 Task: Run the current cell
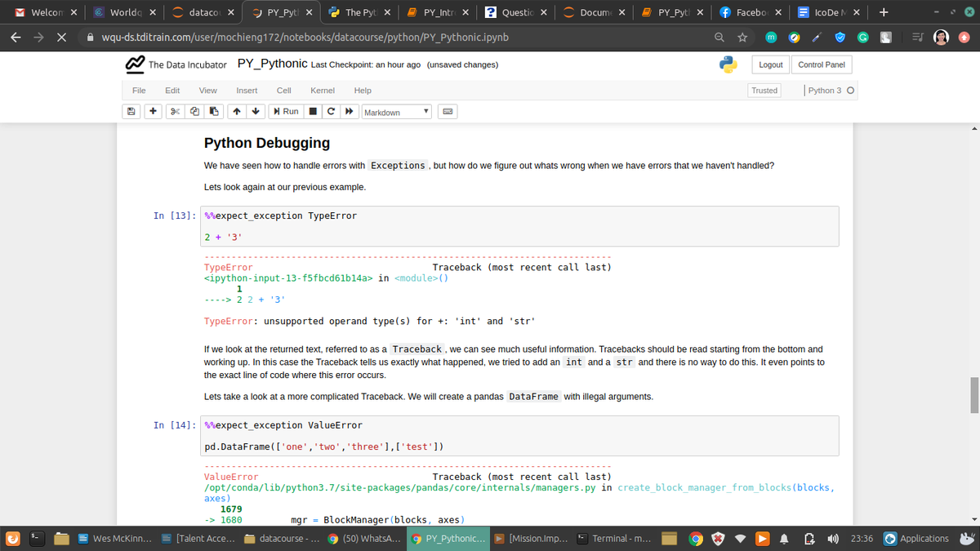(287, 112)
